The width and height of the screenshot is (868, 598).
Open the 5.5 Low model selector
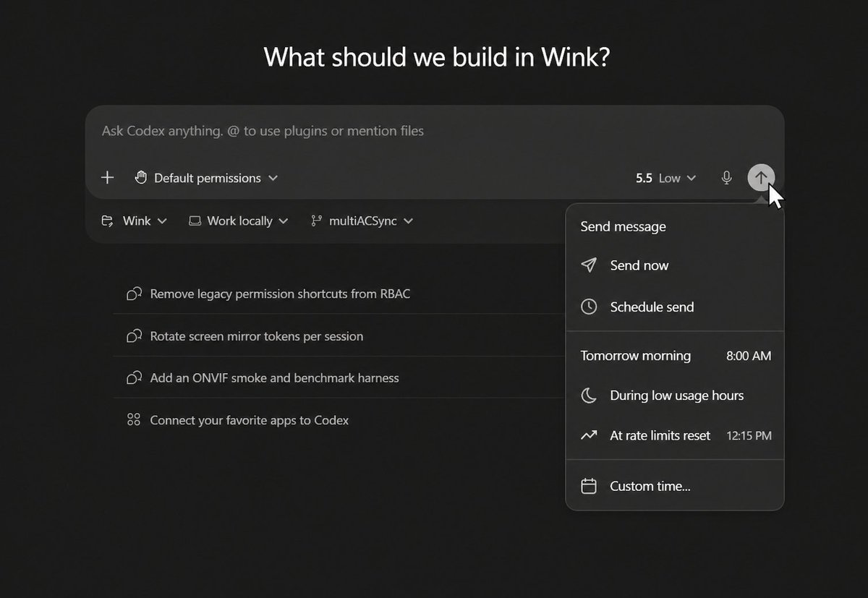click(x=665, y=178)
